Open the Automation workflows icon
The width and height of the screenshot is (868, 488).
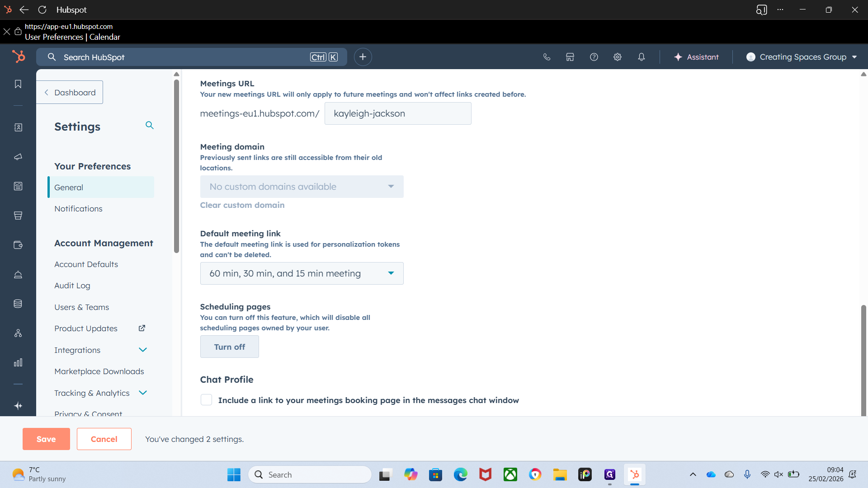tap(18, 333)
